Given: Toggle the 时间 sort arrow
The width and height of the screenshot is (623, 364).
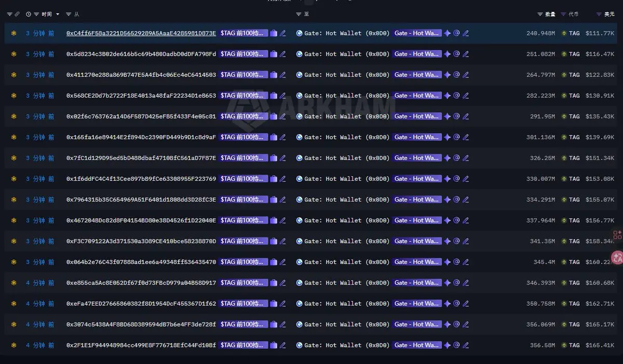Looking at the screenshot, I should [58, 15].
